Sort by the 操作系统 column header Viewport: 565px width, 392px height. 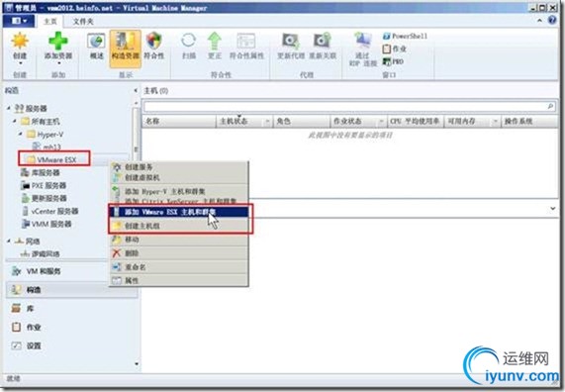(x=529, y=121)
